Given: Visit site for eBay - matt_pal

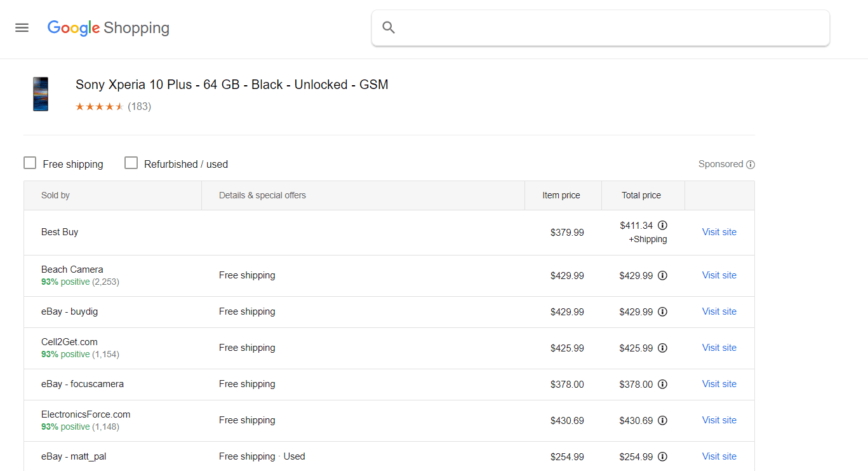Looking at the screenshot, I should pyautogui.click(x=719, y=456).
